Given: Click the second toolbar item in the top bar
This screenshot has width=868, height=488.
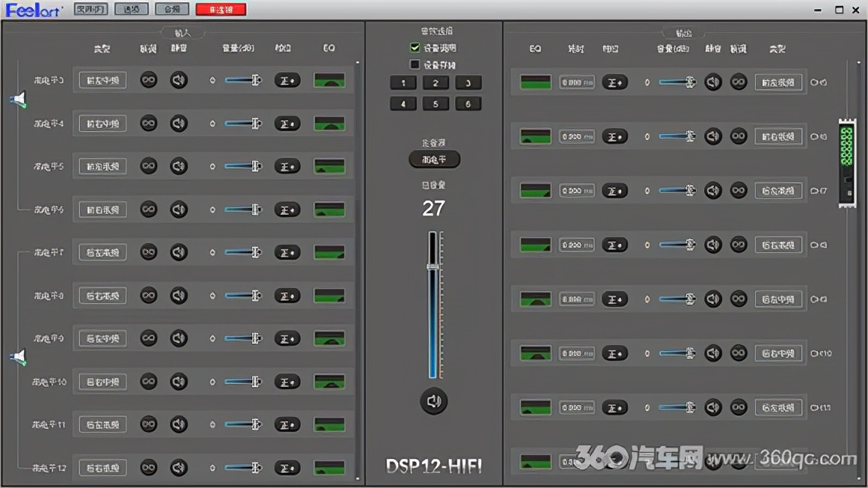Looking at the screenshot, I should [131, 10].
